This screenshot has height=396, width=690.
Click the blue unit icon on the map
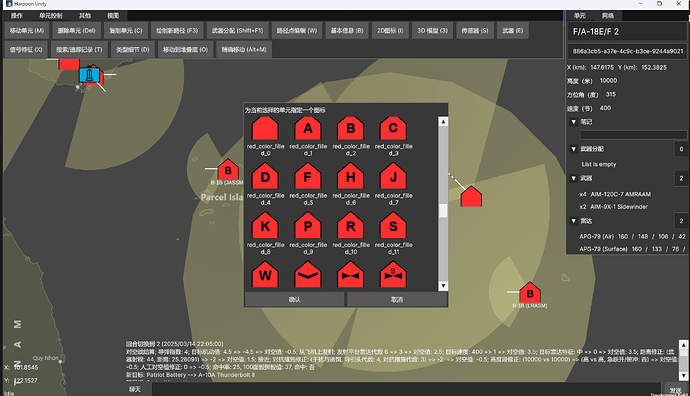point(89,75)
